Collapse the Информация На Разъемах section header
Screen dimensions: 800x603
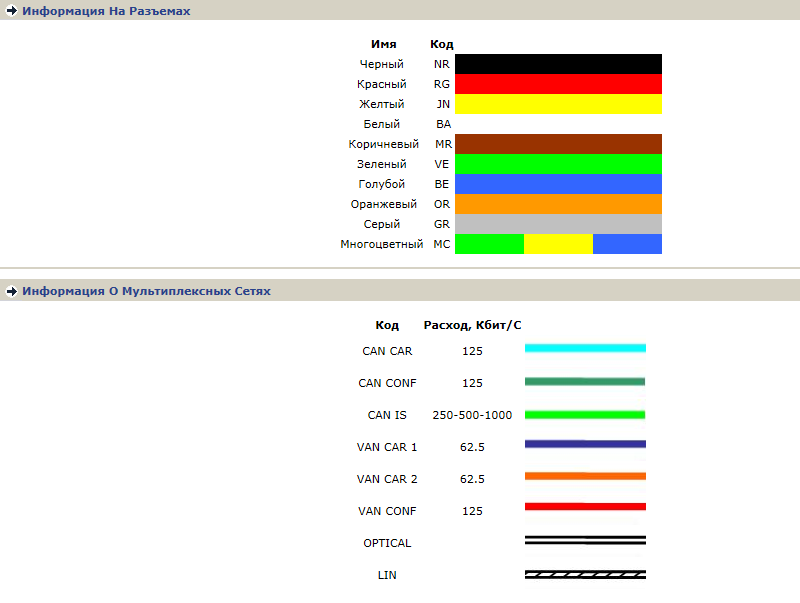point(106,11)
